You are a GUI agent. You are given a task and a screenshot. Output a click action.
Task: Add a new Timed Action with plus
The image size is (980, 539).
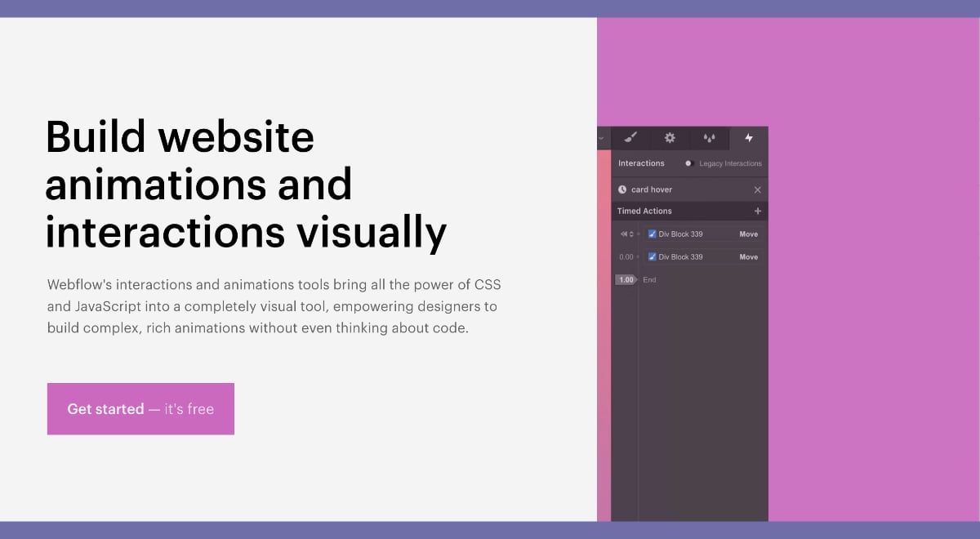pos(757,211)
